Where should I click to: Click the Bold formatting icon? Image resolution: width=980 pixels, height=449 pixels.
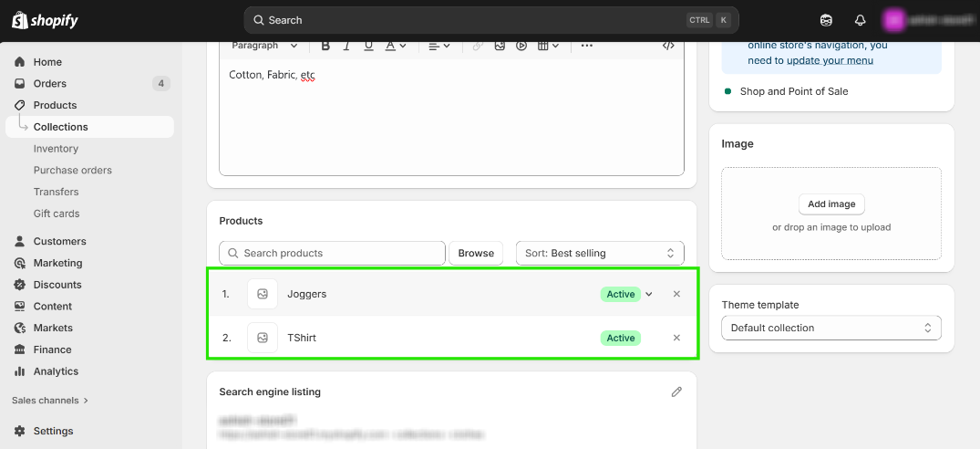click(325, 46)
